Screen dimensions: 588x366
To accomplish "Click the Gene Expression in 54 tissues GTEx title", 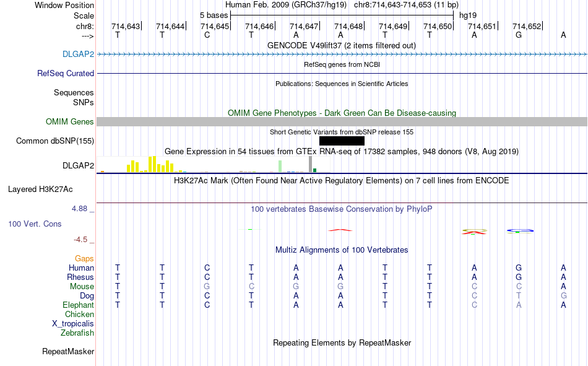I will pos(342,151).
